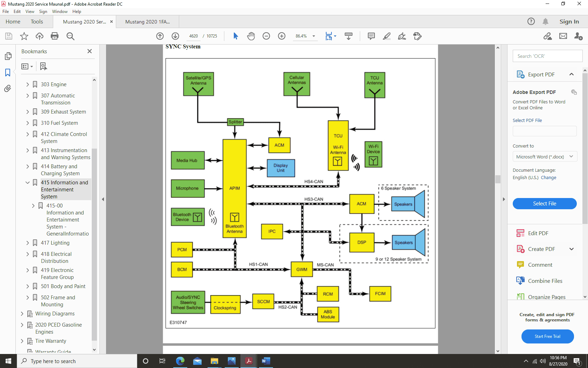Open Microsoft Edge in the taskbar
This screenshot has width=588, height=368.
[180, 361]
